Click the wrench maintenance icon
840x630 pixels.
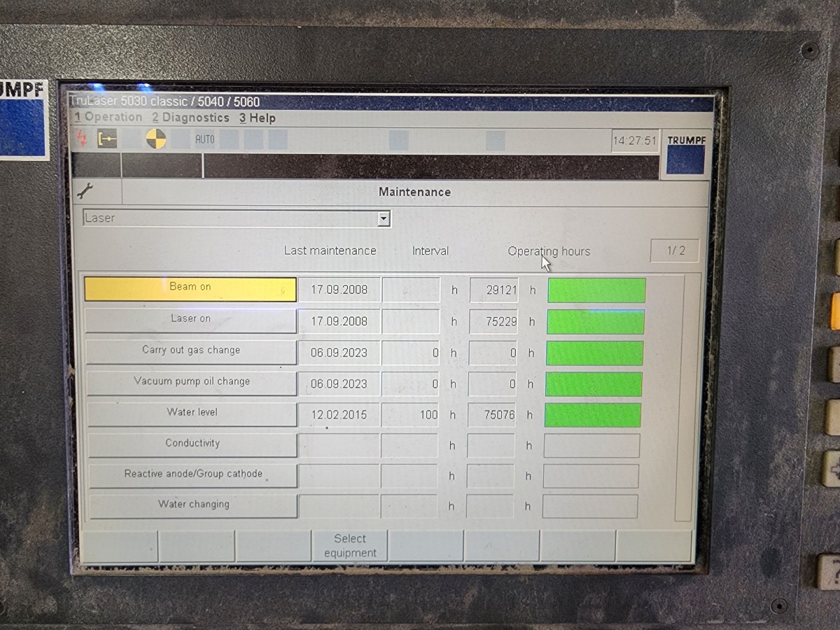pyautogui.click(x=85, y=191)
